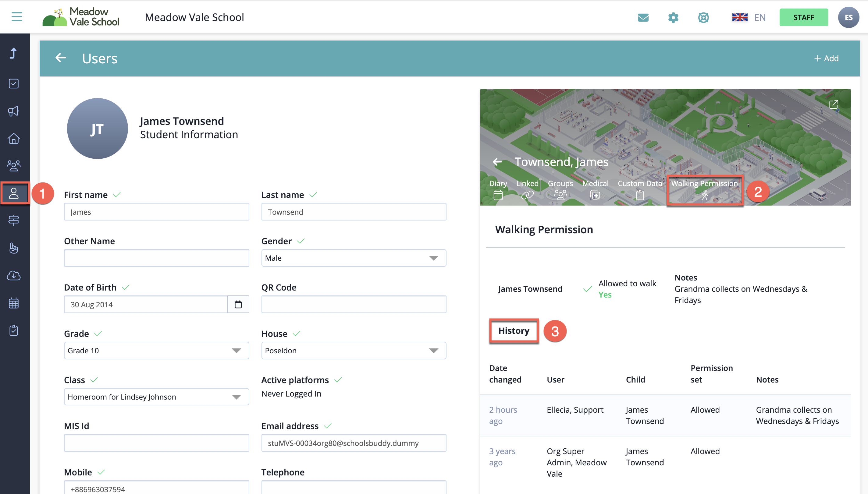Open the help lifebuoy icon
Screen dimensions: 868x494
703,17
